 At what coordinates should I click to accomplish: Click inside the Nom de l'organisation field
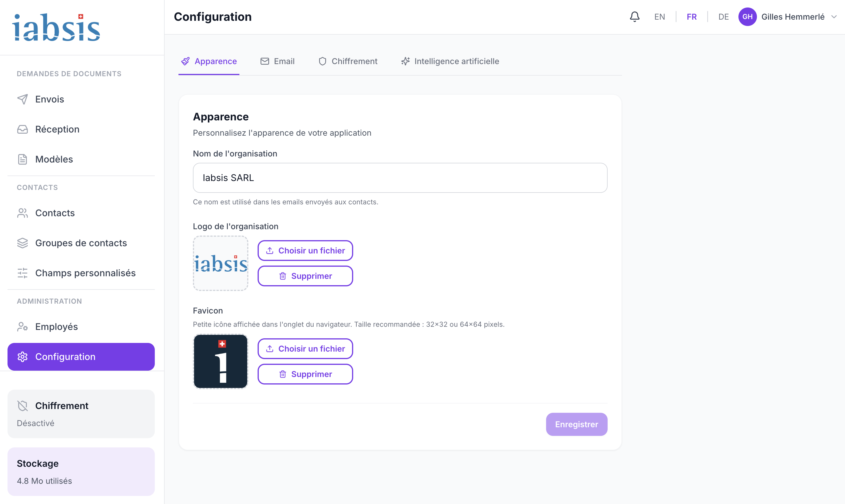click(400, 178)
